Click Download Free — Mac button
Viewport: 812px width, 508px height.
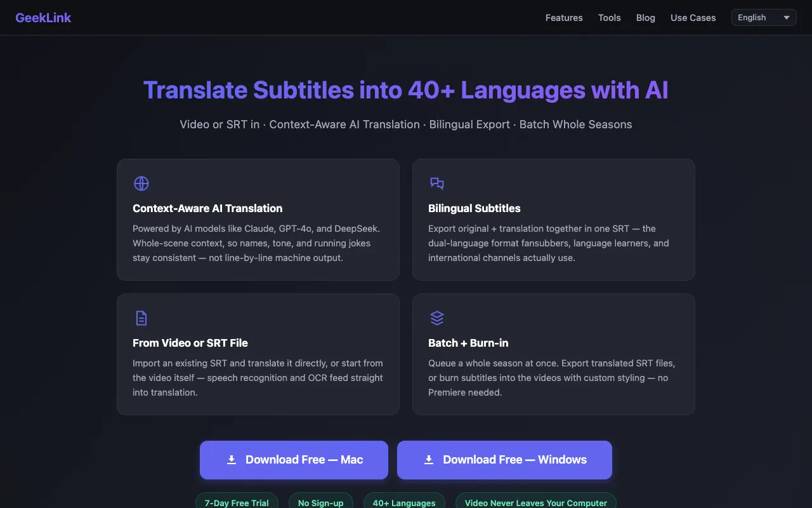pos(294,460)
